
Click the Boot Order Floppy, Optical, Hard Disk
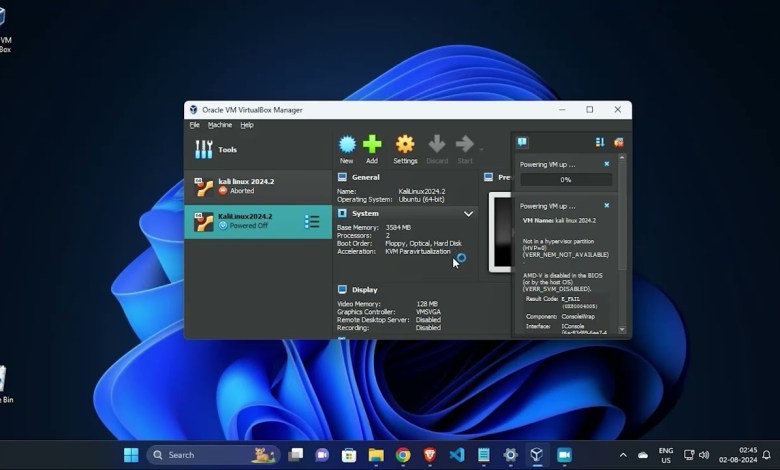click(423, 243)
